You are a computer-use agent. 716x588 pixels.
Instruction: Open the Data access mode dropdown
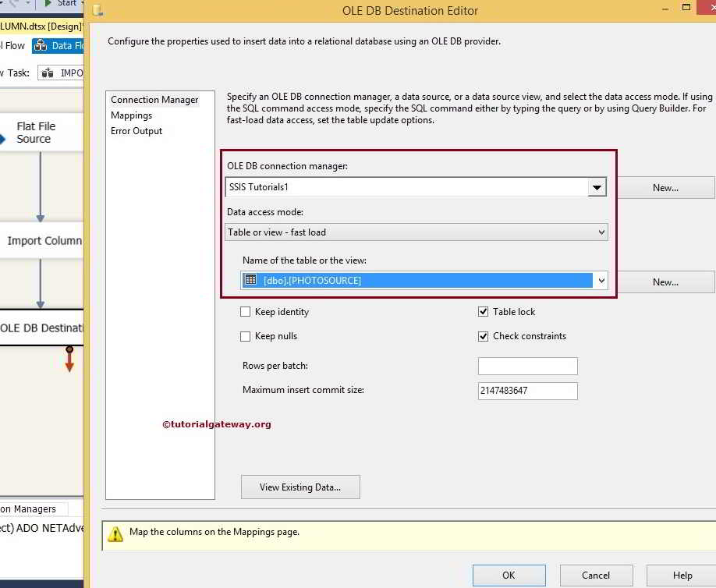600,232
